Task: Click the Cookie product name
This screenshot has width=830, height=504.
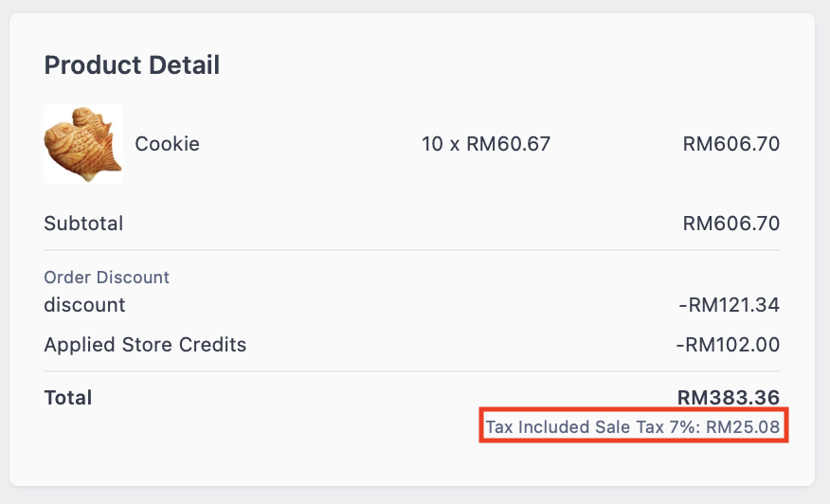Action: click(168, 144)
